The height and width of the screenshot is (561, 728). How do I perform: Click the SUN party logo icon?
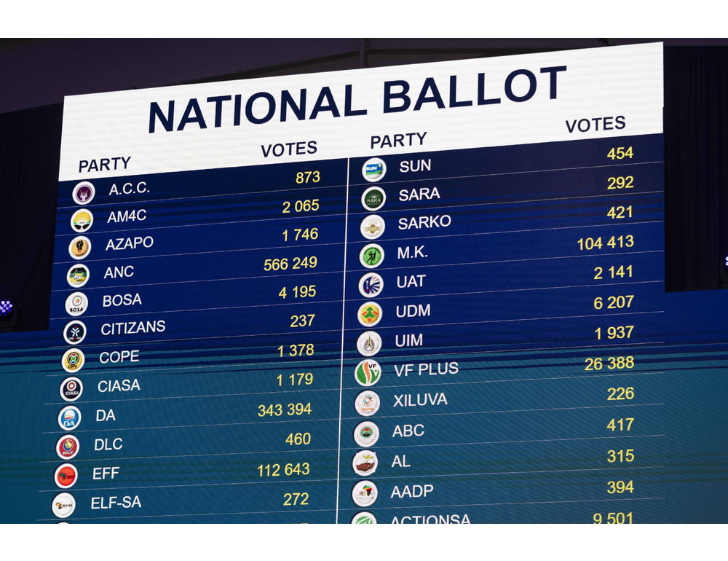[373, 170]
